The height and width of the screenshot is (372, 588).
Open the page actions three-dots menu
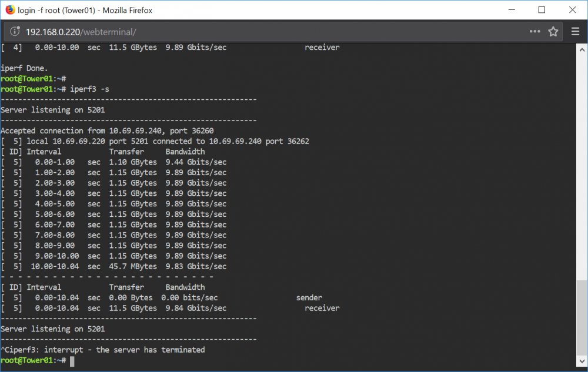534,32
